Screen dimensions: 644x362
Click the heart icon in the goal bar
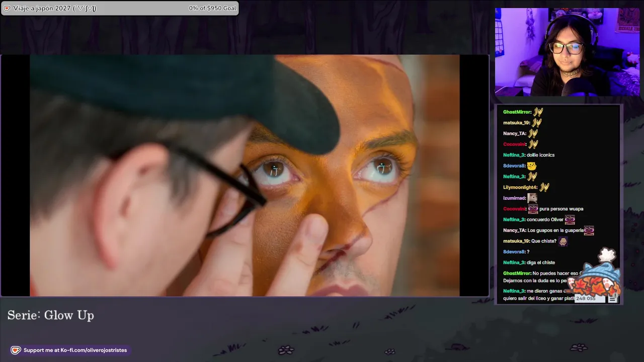coord(7,8)
